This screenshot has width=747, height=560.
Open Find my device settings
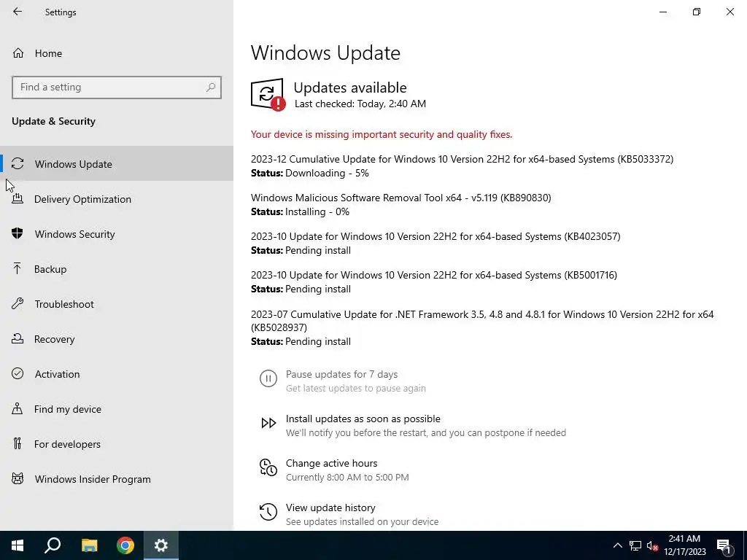pos(117,409)
